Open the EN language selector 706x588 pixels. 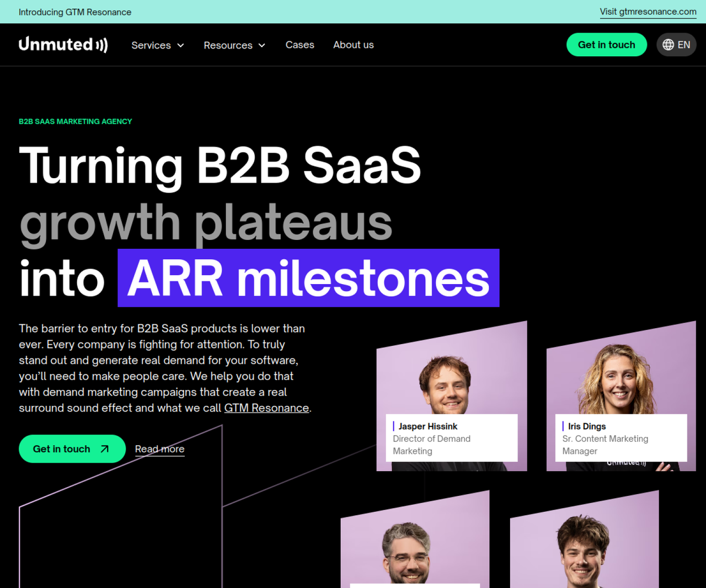[x=676, y=45]
